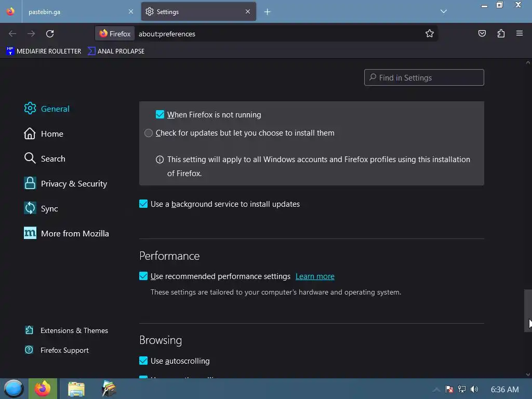Show hidden tray icons arrow
The height and width of the screenshot is (399, 532).
[x=436, y=390]
